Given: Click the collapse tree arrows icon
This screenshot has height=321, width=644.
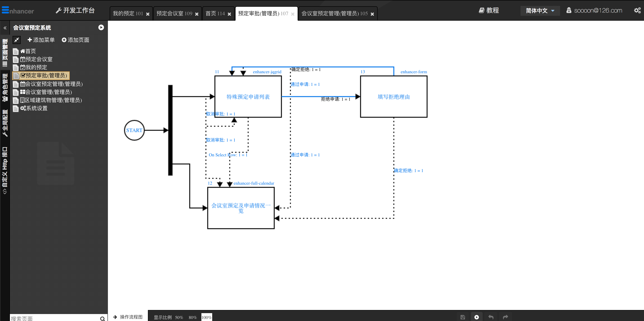Looking at the screenshot, I should (x=17, y=40).
